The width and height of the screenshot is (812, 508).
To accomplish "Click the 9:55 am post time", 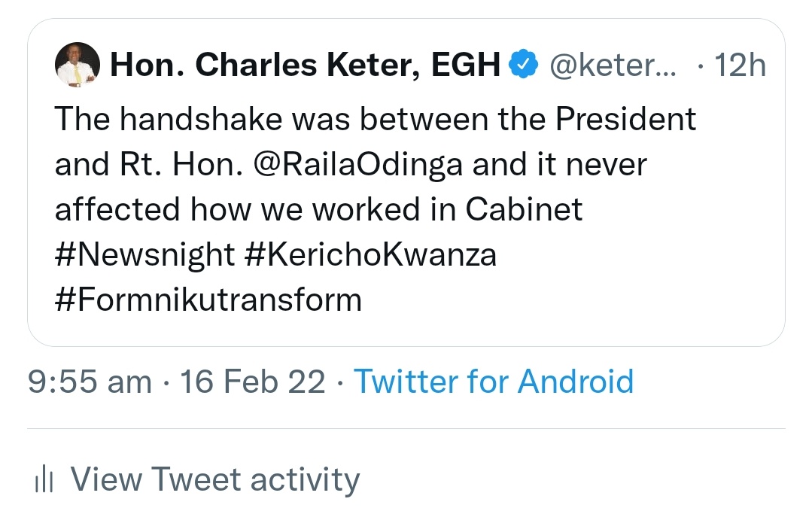I will pos(89,382).
